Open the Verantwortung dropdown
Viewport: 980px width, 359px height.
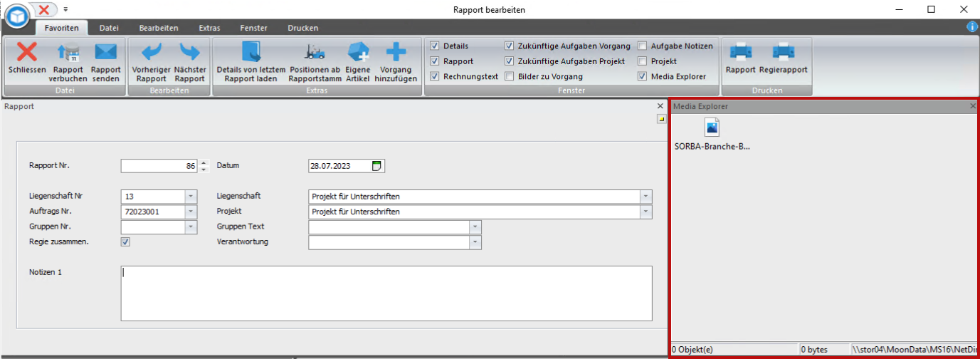click(x=475, y=242)
